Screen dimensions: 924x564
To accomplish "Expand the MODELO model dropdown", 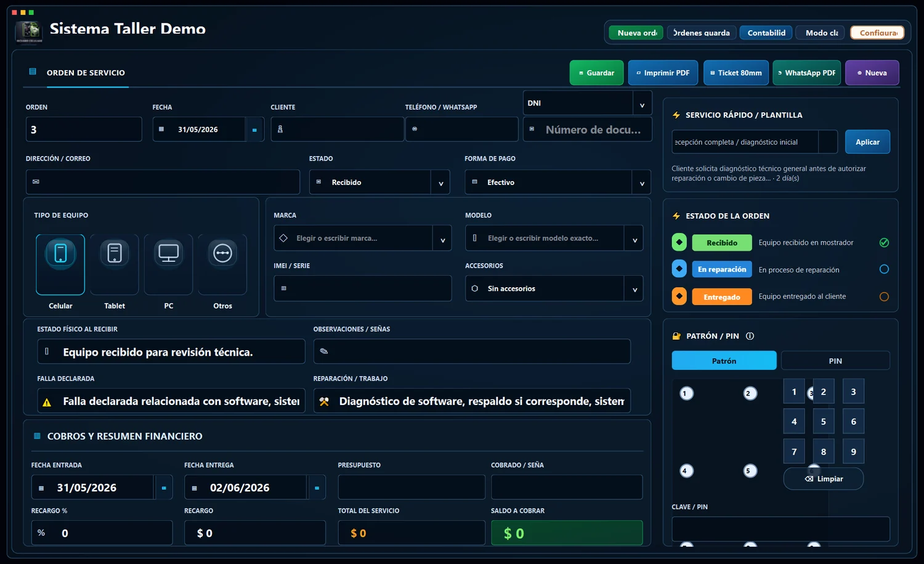I will pos(634,239).
